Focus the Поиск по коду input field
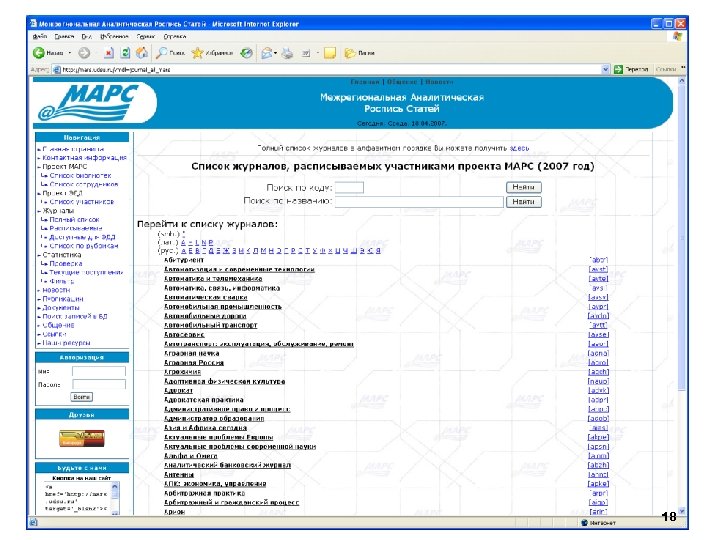Viewport: 720px width, 540px height. tap(349, 187)
